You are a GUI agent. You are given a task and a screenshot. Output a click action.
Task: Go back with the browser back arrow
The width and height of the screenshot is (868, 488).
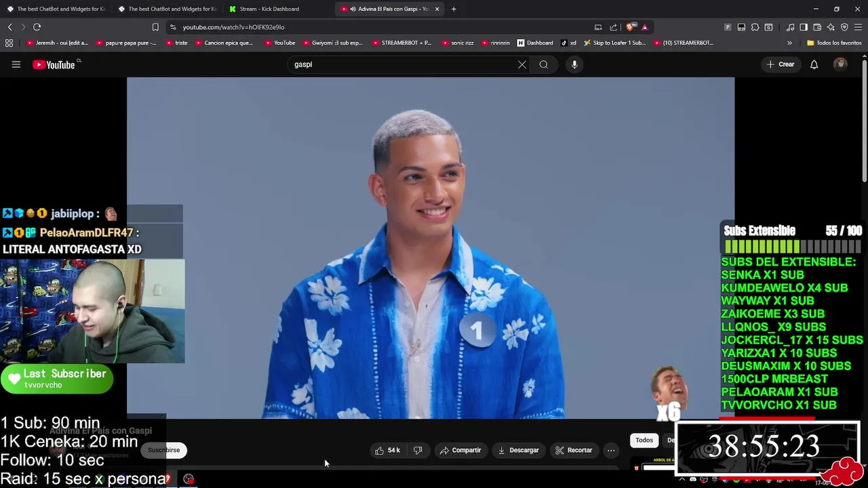(x=10, y=27)
